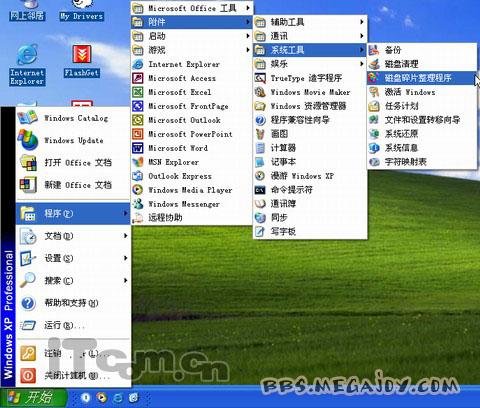480x408 pixels.
Task: Click the My Drivers desktop label
Action: 82,16
